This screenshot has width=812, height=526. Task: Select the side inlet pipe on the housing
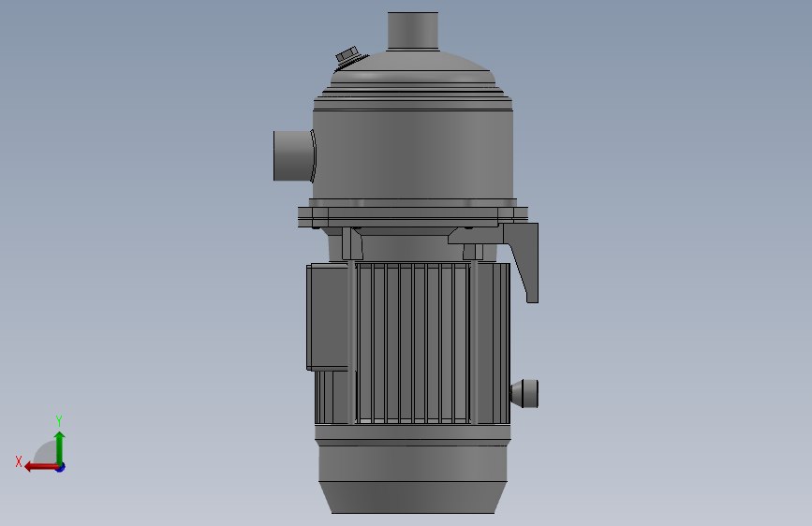[294, 155]
